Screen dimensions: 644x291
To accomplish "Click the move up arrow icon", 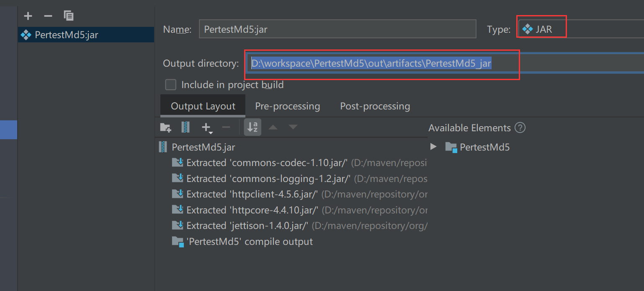I will [273, 127].
